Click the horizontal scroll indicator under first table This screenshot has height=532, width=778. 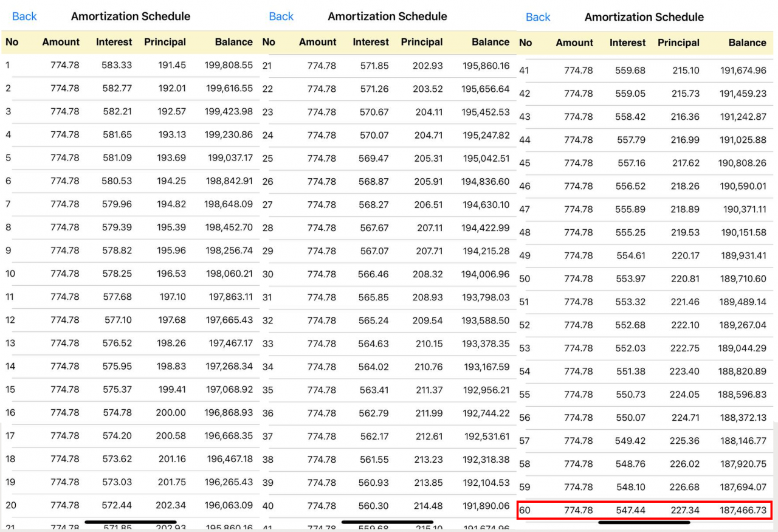(131, 522)
